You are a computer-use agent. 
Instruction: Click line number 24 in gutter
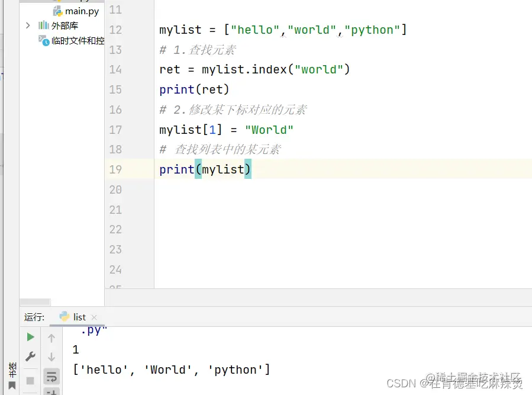(115, 269)
